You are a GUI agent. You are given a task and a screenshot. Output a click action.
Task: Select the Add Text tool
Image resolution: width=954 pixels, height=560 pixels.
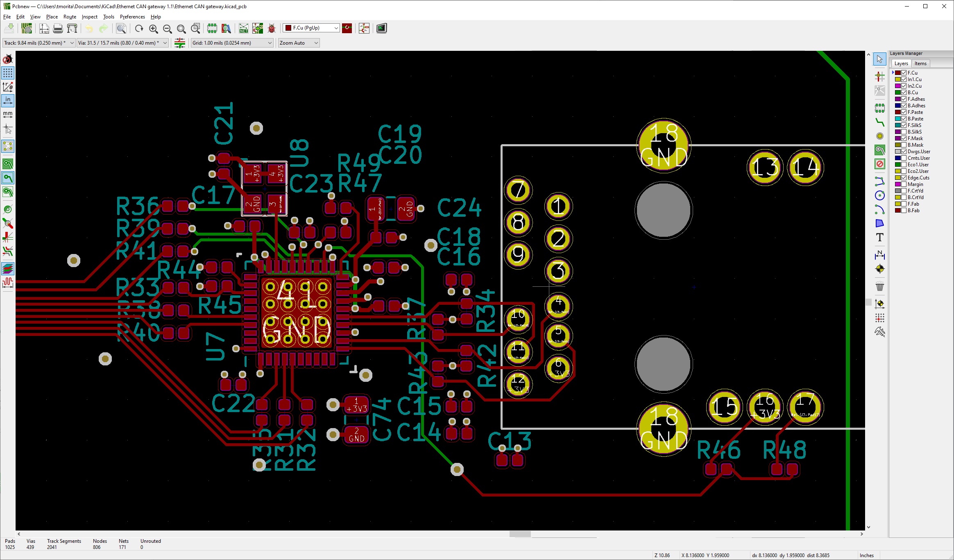tap(880, 238)
